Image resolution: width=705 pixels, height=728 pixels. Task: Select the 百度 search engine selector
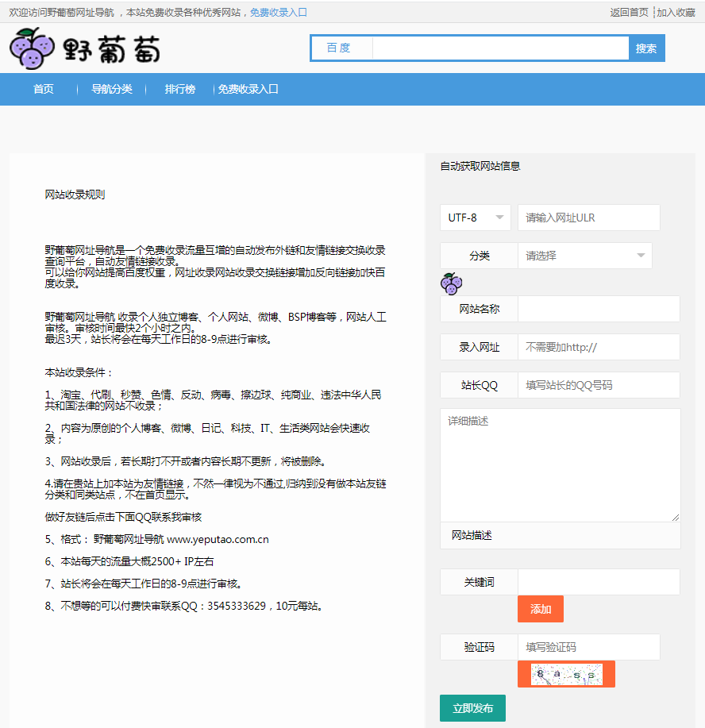[x=339, y=48]
